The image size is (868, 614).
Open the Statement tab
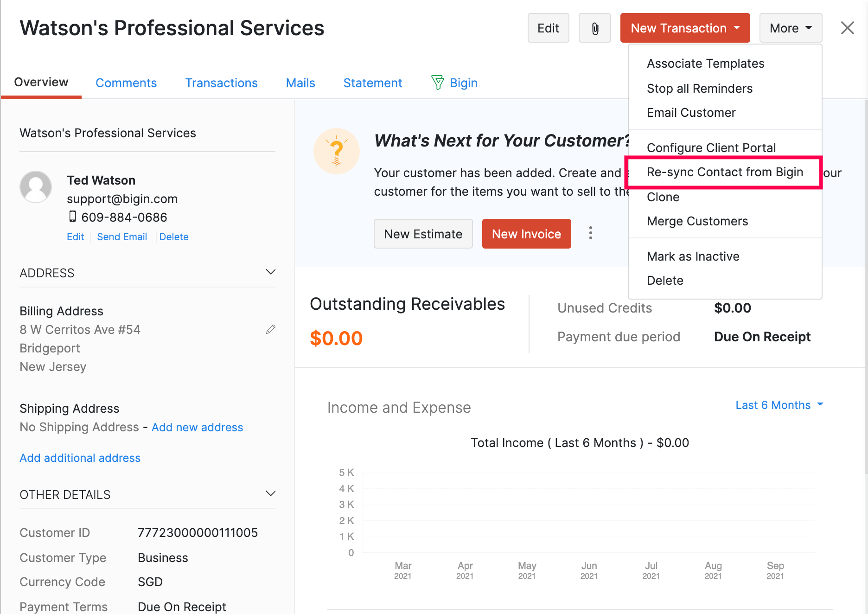coord(372,83)
